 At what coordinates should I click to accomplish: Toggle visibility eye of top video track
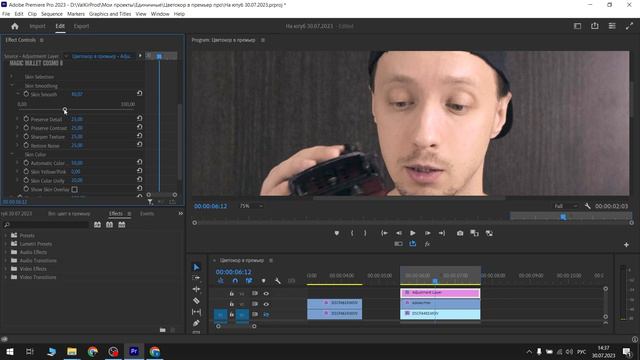[x=266, y=293]
